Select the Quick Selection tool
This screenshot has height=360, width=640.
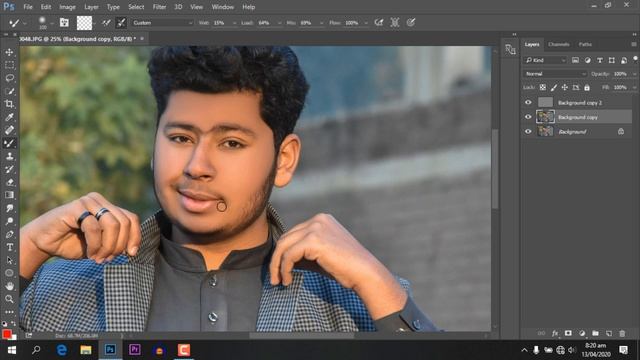click(9, 91)
